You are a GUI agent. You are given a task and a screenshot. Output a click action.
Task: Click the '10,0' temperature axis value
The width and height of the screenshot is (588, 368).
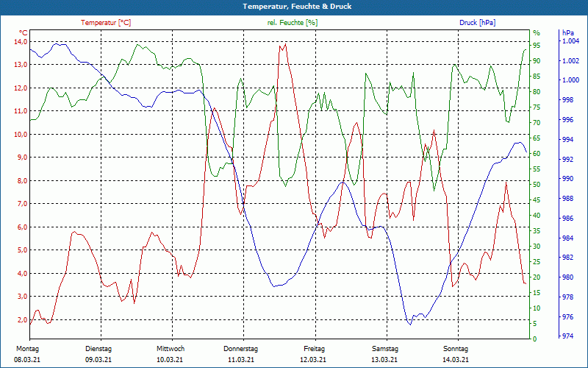[21, 134]
